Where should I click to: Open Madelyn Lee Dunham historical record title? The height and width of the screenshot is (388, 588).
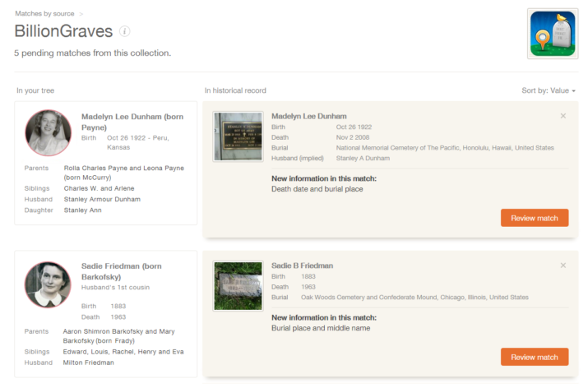pyautogui.click(x=309, y=116)
